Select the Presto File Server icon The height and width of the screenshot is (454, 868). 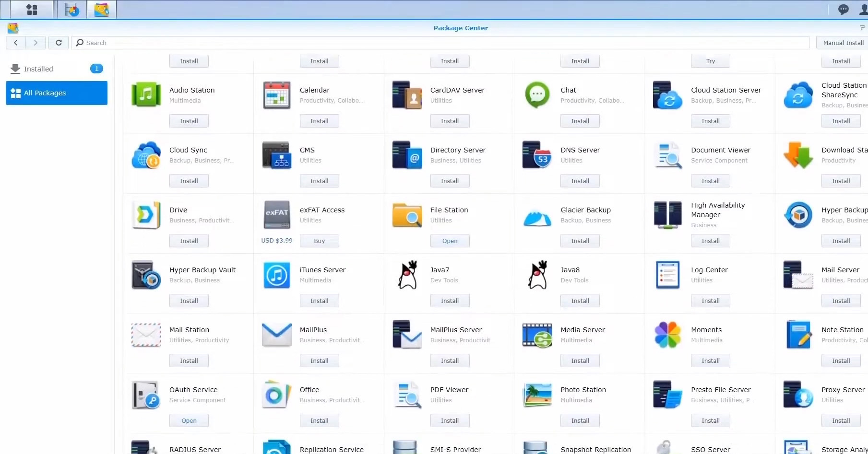[x=667, y=394]
